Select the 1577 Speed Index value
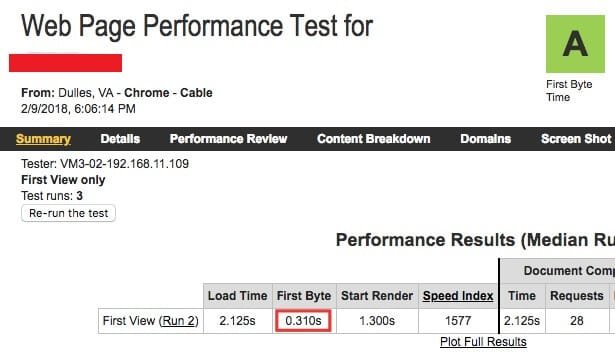This screenshot has height=360, width=615. (458, 321)
